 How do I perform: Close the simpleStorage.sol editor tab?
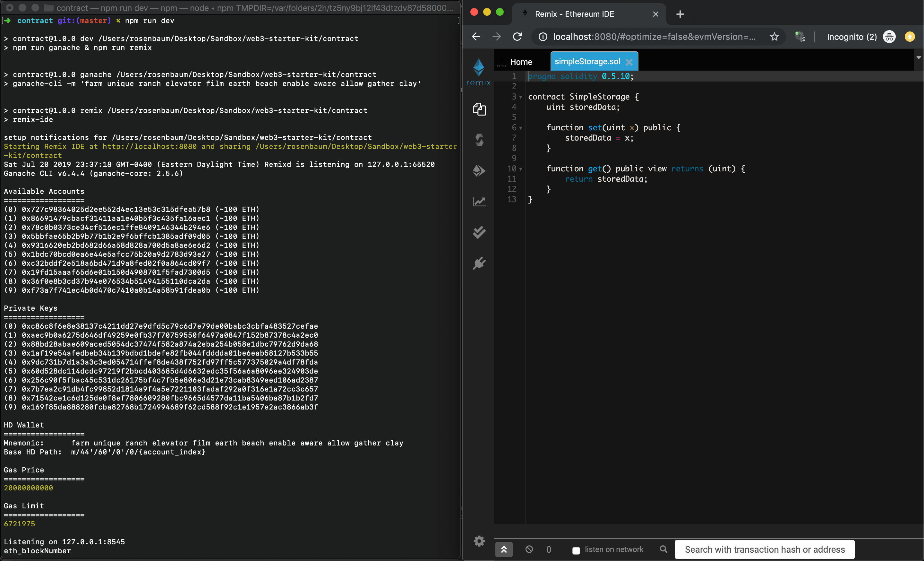point(629,62)
